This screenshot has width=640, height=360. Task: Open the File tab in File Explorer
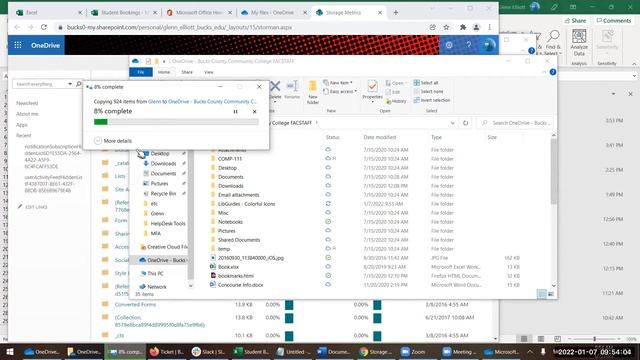[141, 72]
